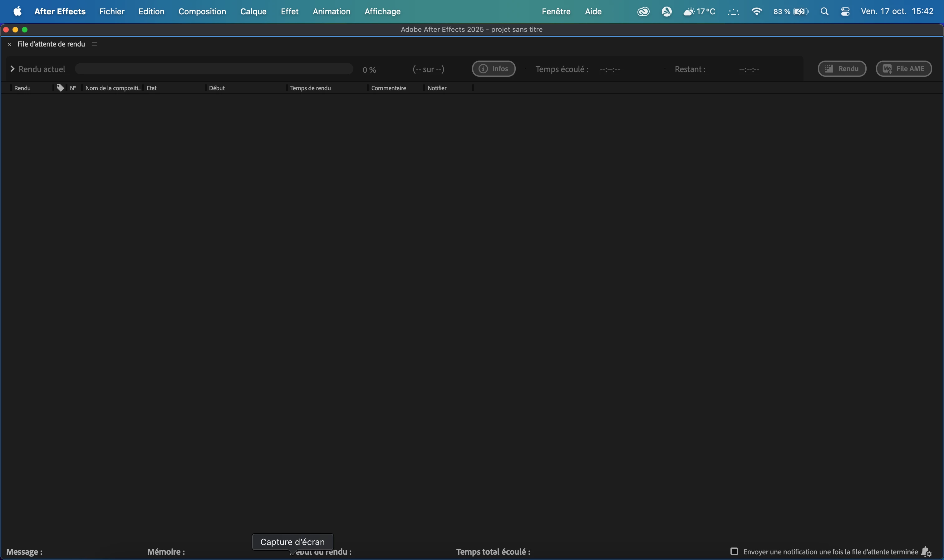Open the Composition menu
The image size is (944, 560).
coord(202,12)
